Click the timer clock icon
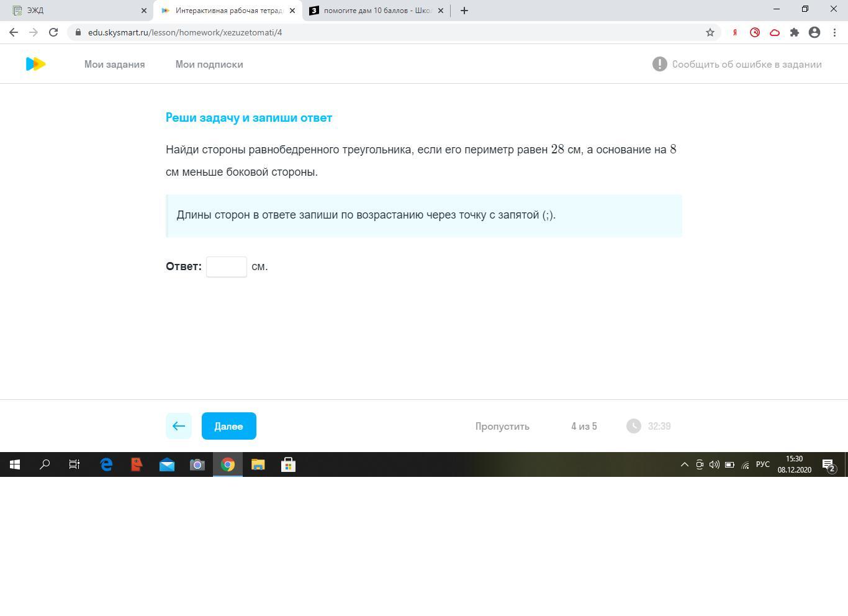848x616 pixels. (x=633, y=426)
